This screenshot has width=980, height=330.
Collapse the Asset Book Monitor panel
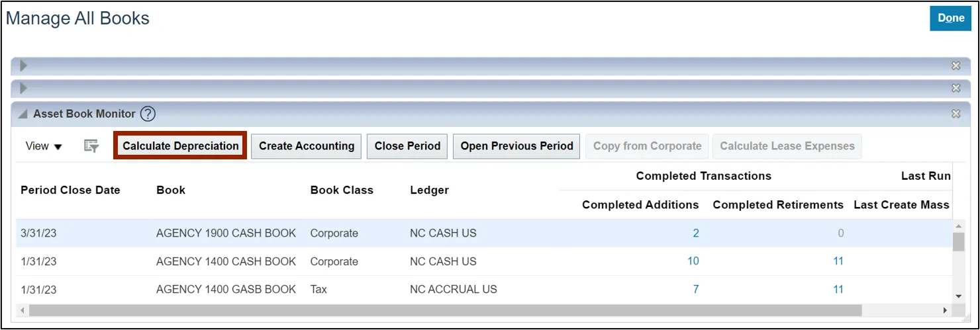tap(24, 114)
